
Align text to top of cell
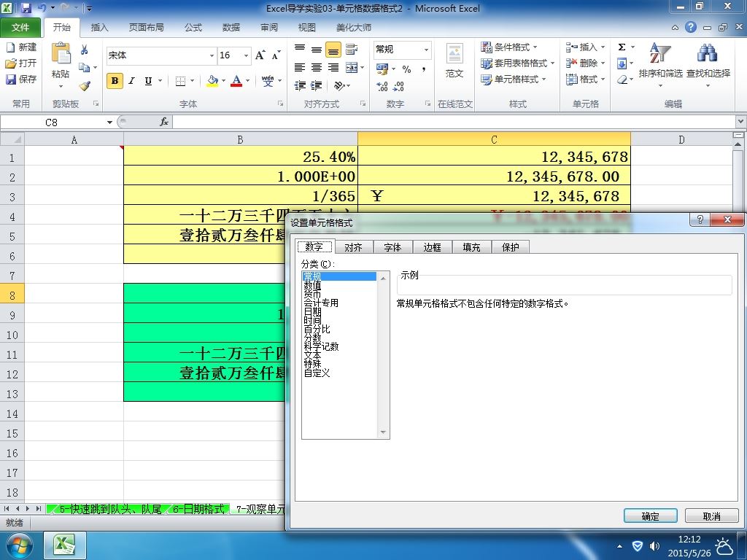tap(300, 49)
